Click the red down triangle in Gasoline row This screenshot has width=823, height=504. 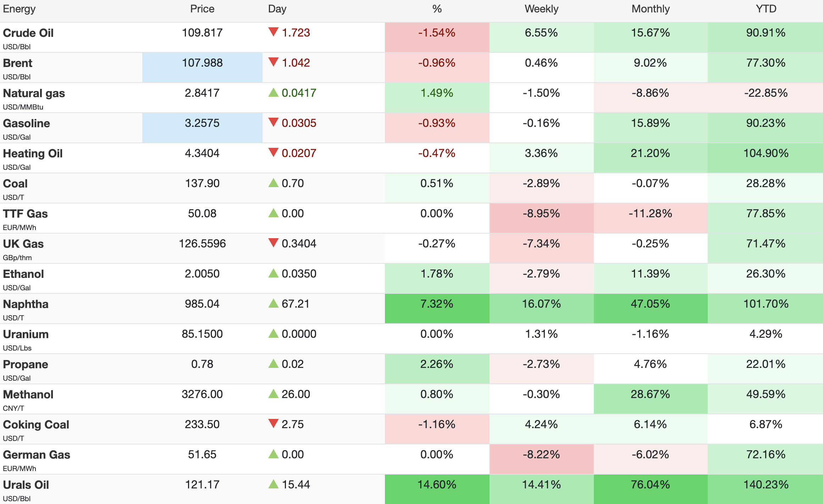(273, 122)
